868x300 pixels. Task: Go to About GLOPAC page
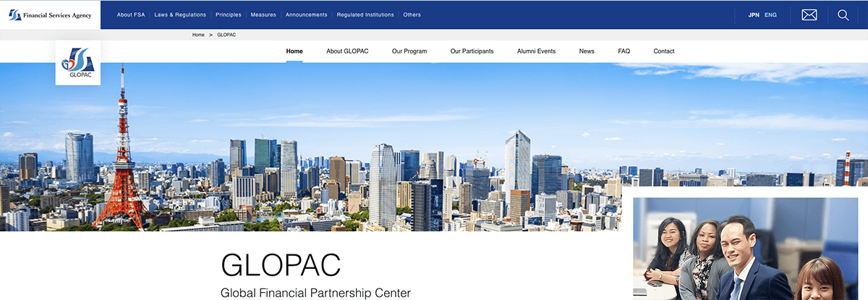347,51
